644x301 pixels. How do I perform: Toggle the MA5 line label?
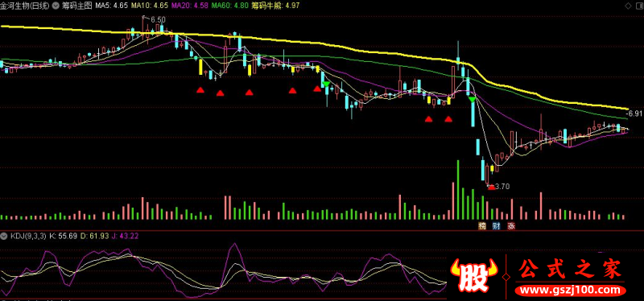pyautogui.click(x=111, y=6)
